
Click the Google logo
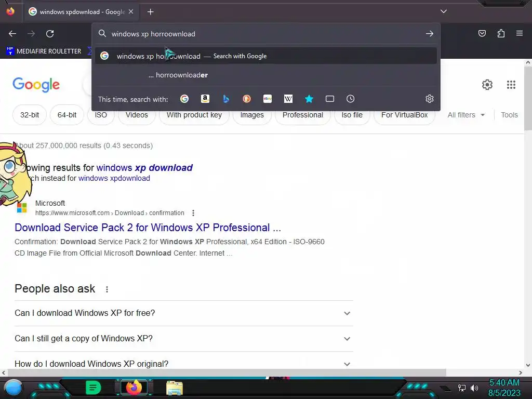pos(36,85)
